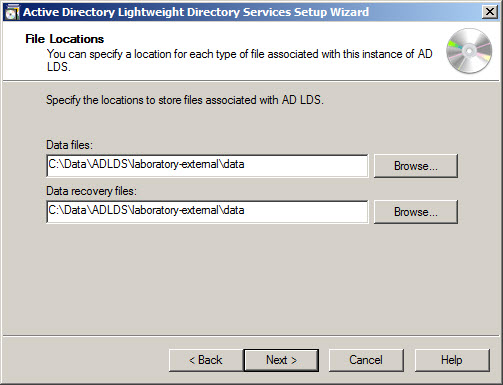
Task: Click the setup wizard icon in title bar
Action: pyautogui.click(x=12, y=13)
